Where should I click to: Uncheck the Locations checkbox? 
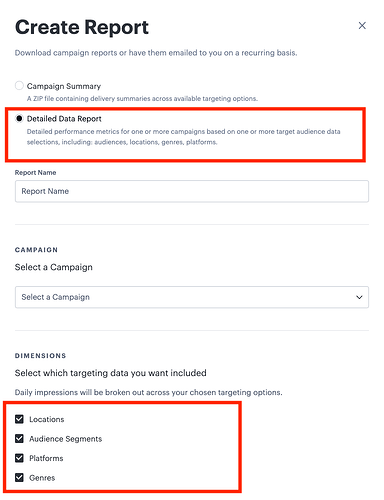pos(19,419)
